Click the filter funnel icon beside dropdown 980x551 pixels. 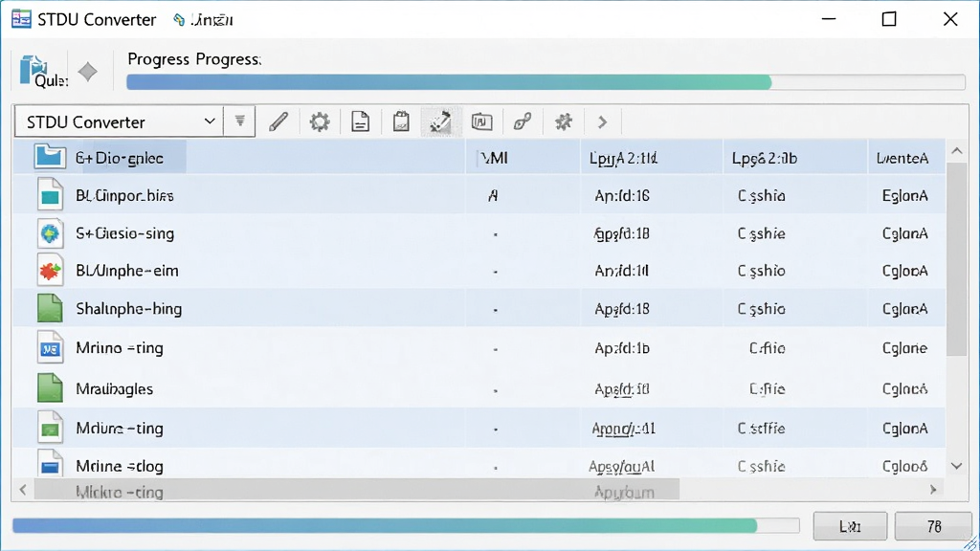240,121
